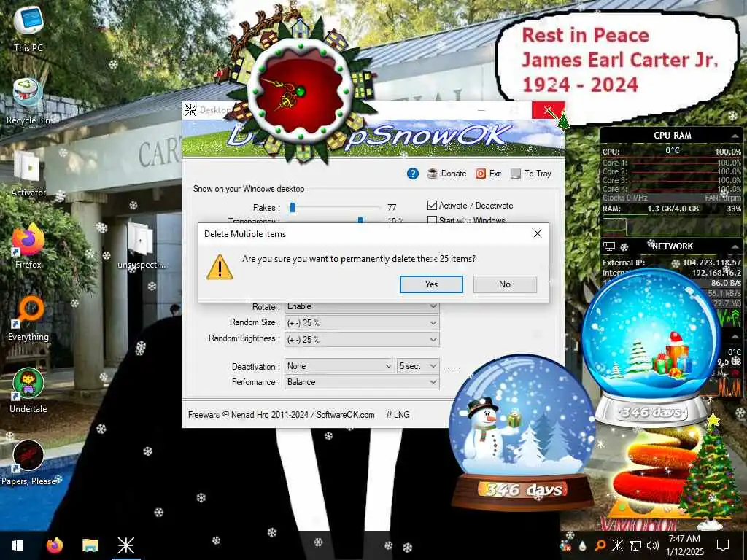Screen dimensions: 747x560
Task: Confirm deletion with the Yes button
Action: tap(431, 284)
